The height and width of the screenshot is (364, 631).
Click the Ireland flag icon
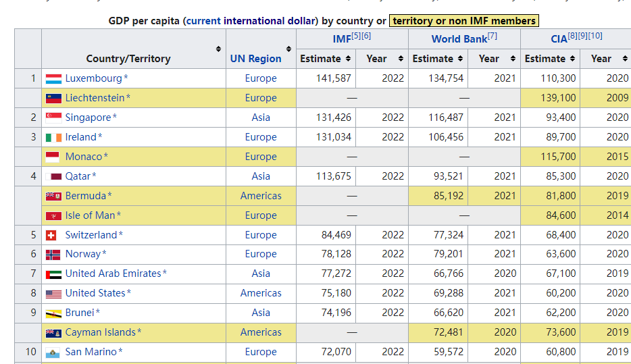click(53, 137)
